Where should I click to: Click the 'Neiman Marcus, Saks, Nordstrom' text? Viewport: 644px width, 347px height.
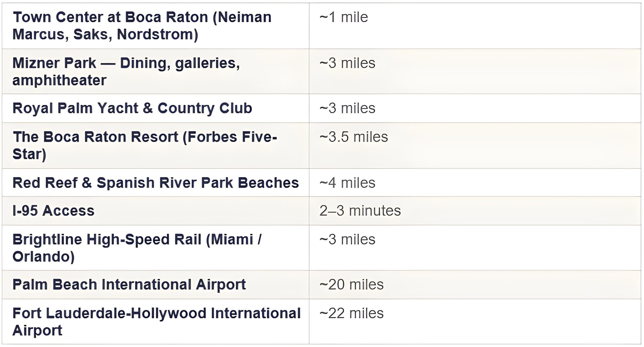tap(105, 34)
